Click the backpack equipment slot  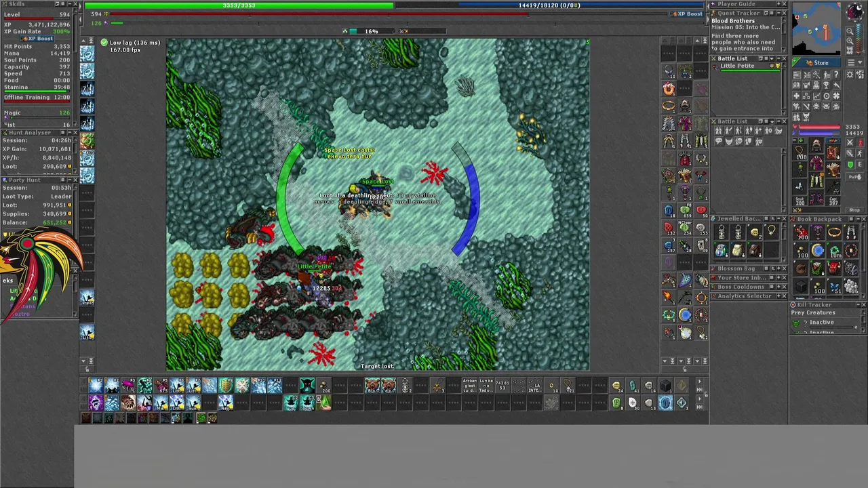833,152
